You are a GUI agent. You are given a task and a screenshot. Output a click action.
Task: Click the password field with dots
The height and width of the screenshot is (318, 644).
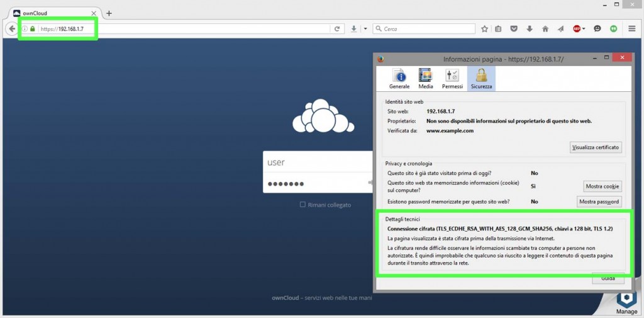(x=318, y=183)
